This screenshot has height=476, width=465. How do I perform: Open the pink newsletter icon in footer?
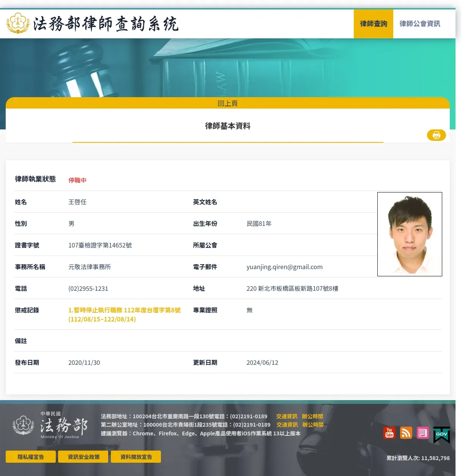423,433
